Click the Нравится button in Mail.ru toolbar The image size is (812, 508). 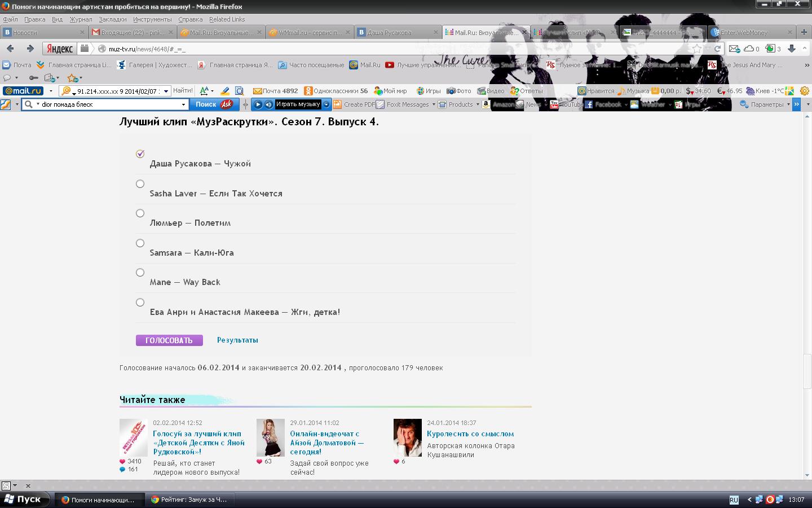pos(596,90)
